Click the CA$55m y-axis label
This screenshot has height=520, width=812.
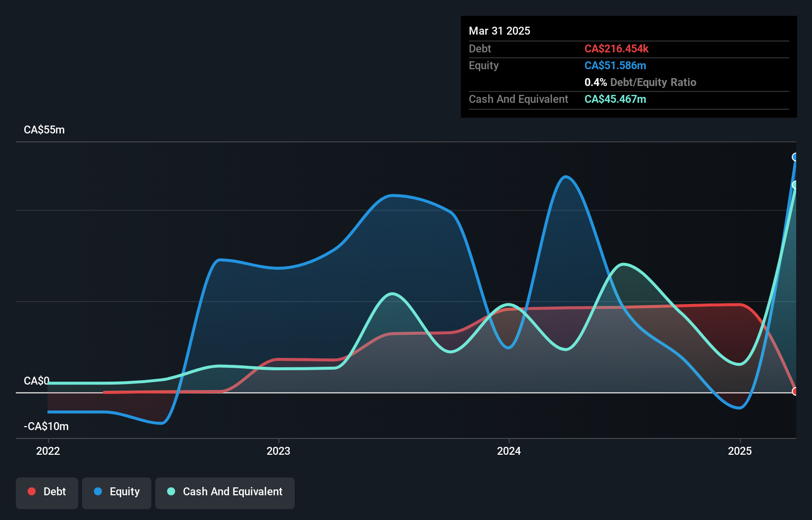[44, 130]
